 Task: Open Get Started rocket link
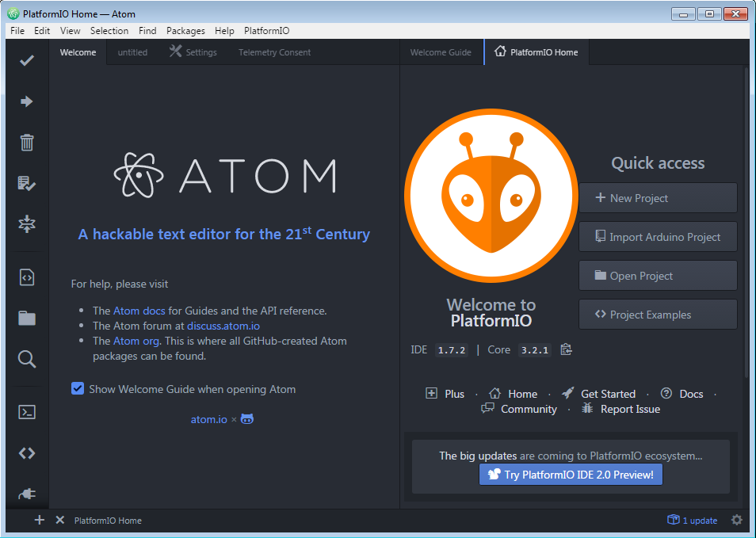click(x=598, y=394)
